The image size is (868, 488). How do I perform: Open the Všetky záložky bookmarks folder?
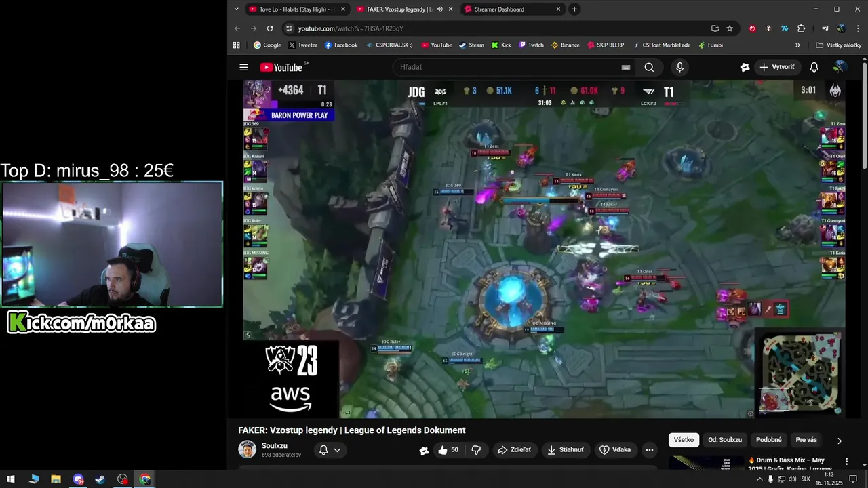(x=839, y=45)
